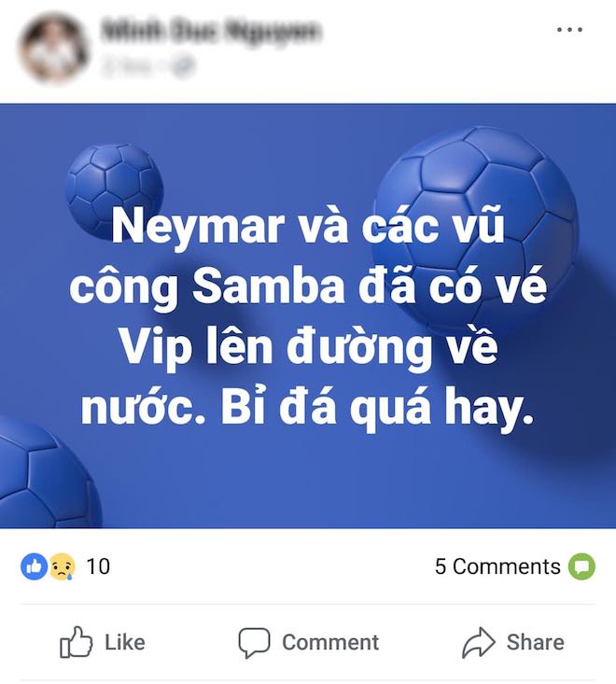
Task: Tap the outlined thumbs-up Like icon
Action: coord(76,642)
